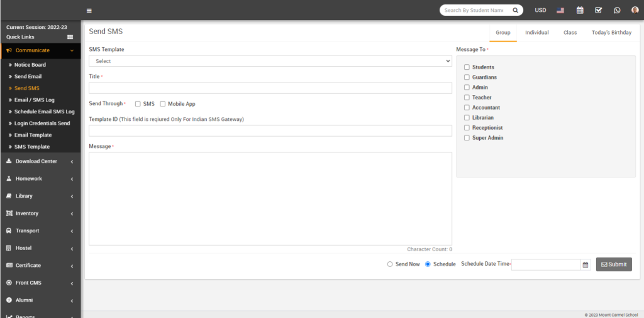
Task: Check the Librarian recipient box
Action: coord(467,118)
